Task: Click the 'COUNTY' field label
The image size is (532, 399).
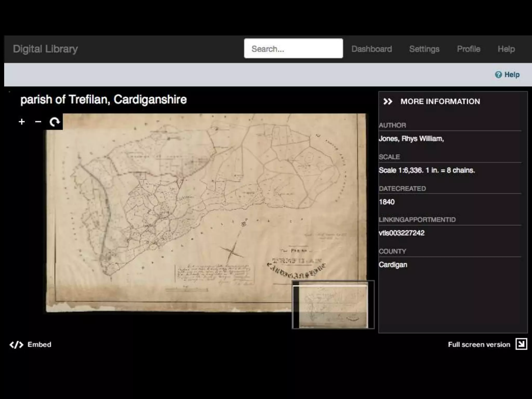Action: (x=392, y=251)
